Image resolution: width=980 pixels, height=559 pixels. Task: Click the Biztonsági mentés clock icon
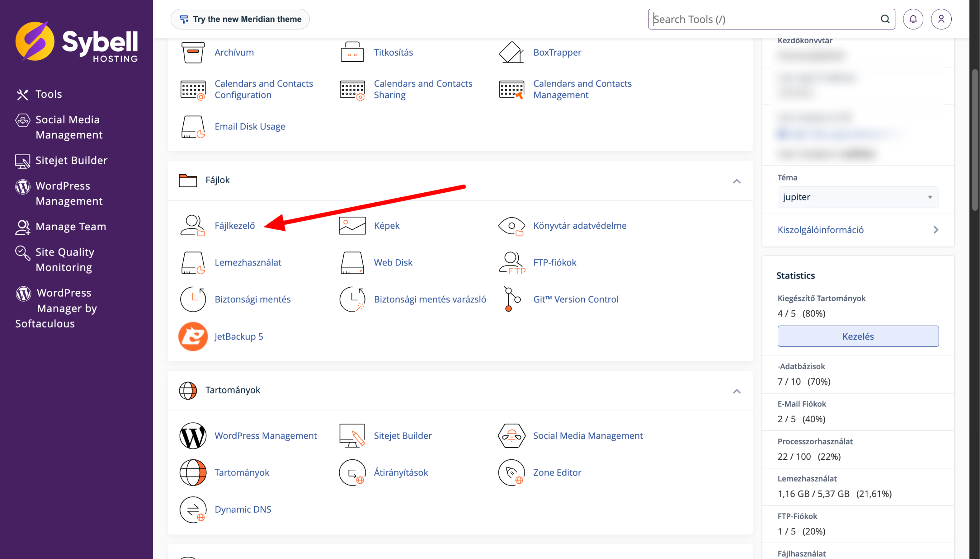click(193, 300)
